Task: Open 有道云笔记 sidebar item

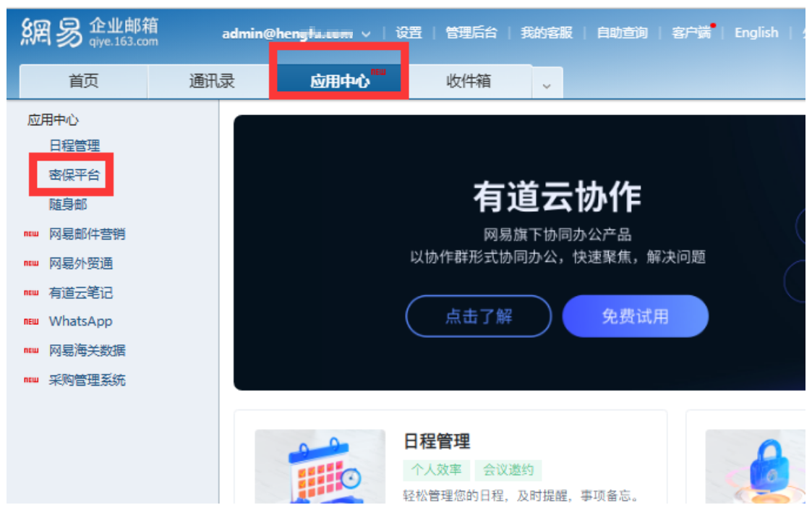Action: point(81,292)
